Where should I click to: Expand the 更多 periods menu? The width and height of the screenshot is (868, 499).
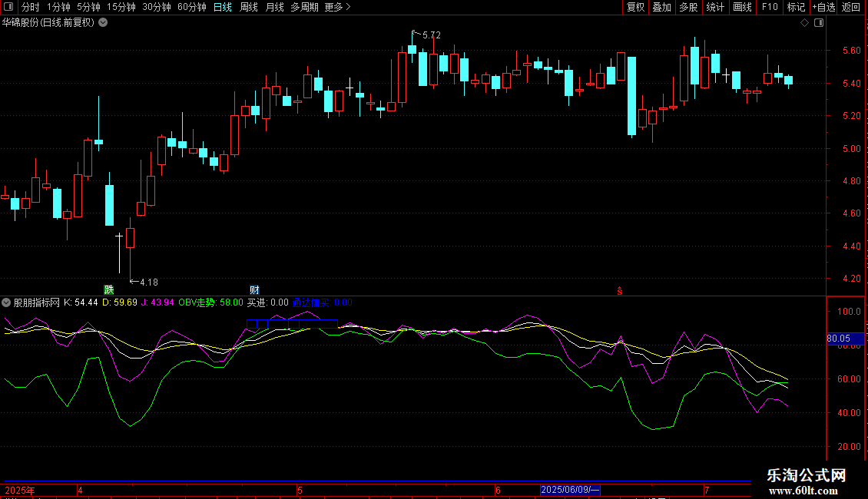(337, 7)
